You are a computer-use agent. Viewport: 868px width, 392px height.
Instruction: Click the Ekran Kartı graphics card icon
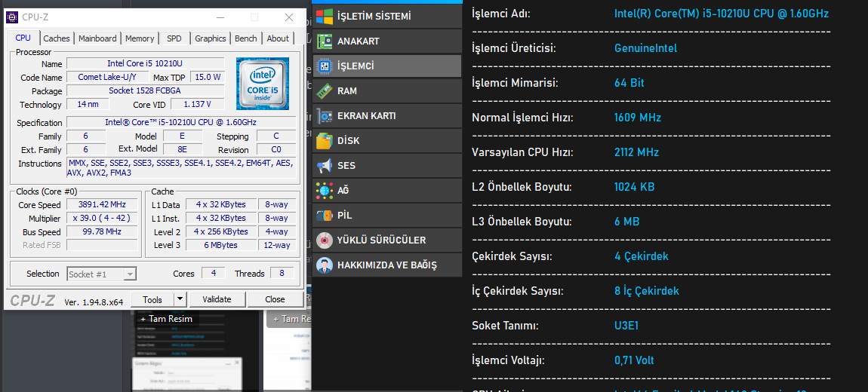pyautogui.click(x=324, y=115)
